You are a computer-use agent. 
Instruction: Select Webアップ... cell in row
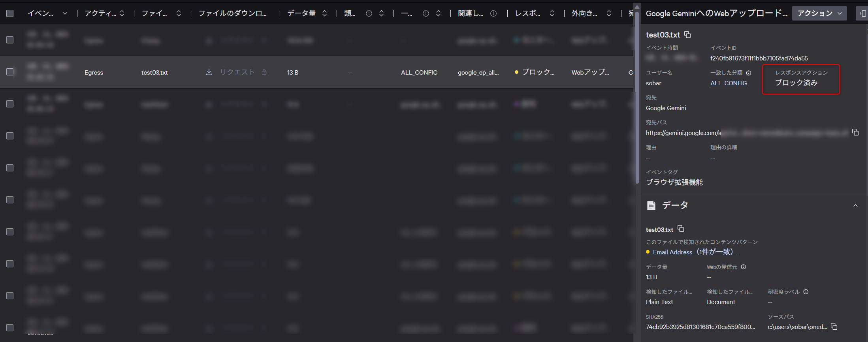point(590,72)
